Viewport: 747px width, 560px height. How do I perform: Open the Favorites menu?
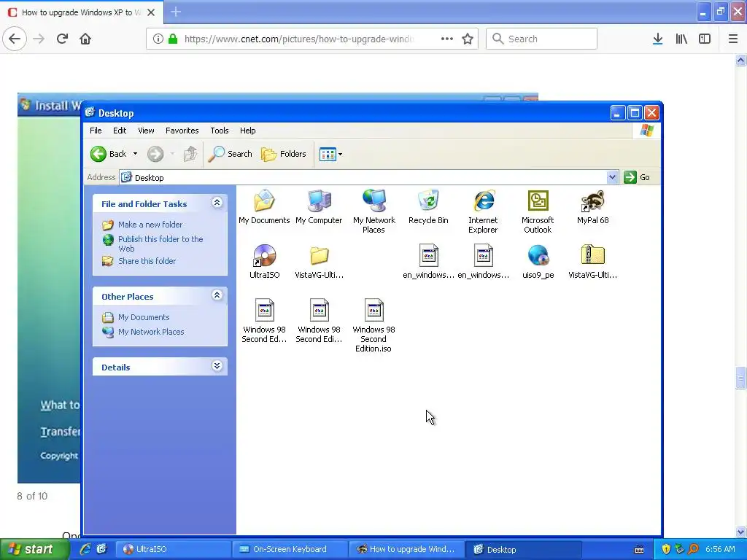(x=182, y=131)
